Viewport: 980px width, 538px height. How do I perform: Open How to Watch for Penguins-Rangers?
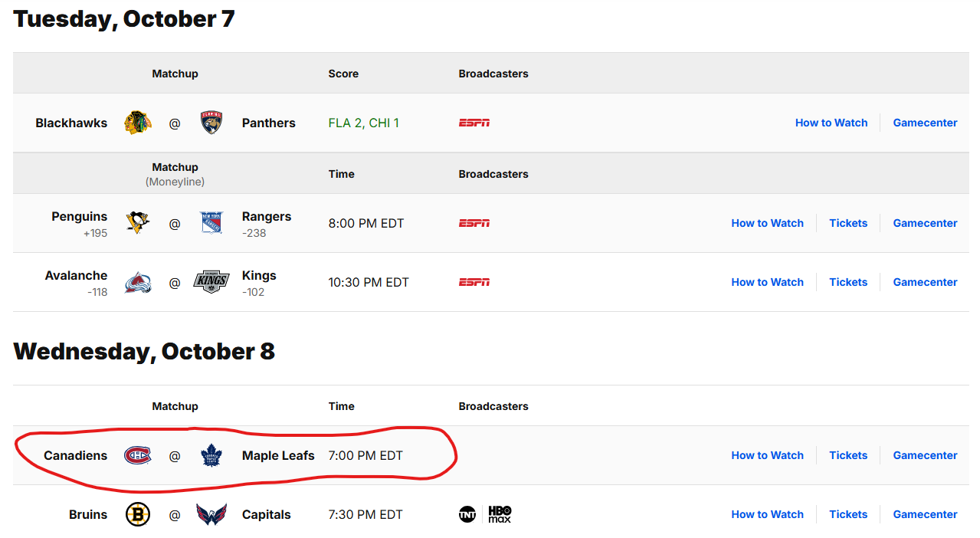click(767, 223)
